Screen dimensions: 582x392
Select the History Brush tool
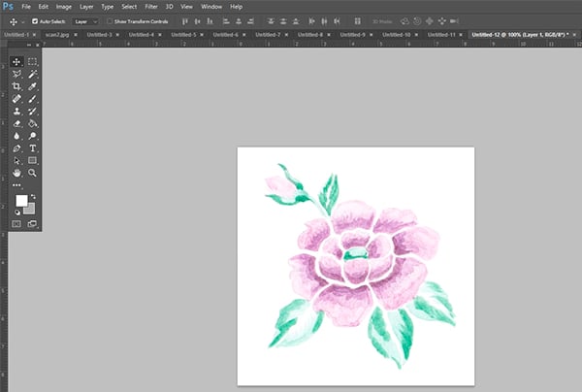point(32,111)
